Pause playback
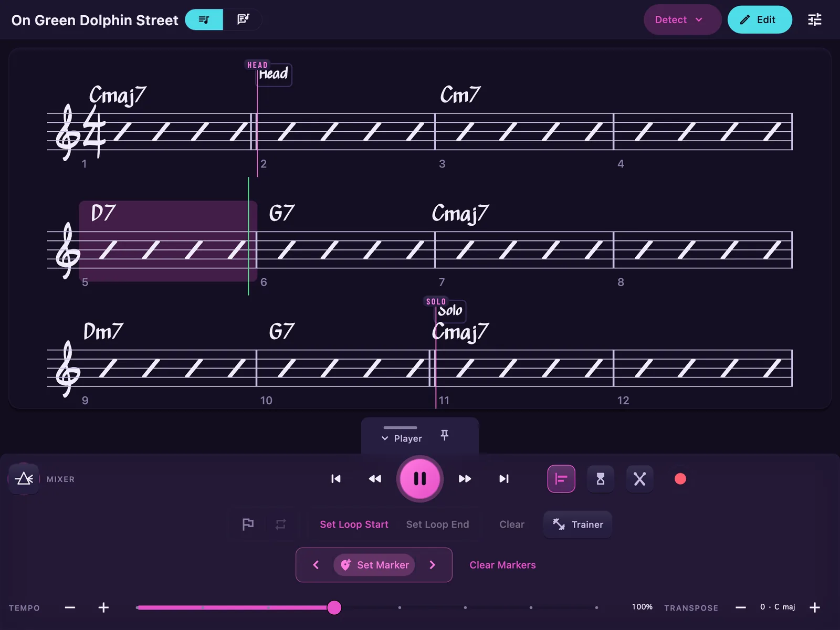This screenshot has width=840, height=630. (x=420, y=479)
